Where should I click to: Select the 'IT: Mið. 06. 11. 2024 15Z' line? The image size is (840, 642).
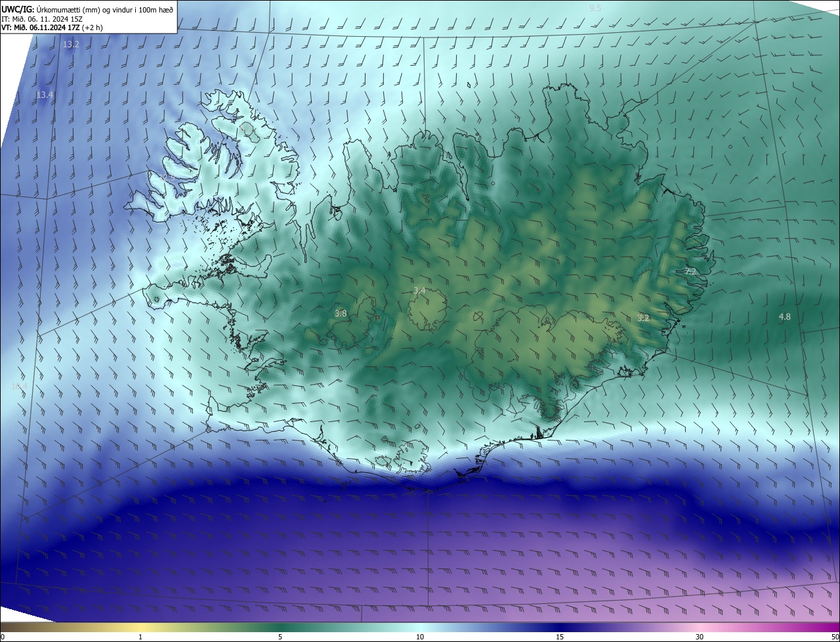[41, 18]
